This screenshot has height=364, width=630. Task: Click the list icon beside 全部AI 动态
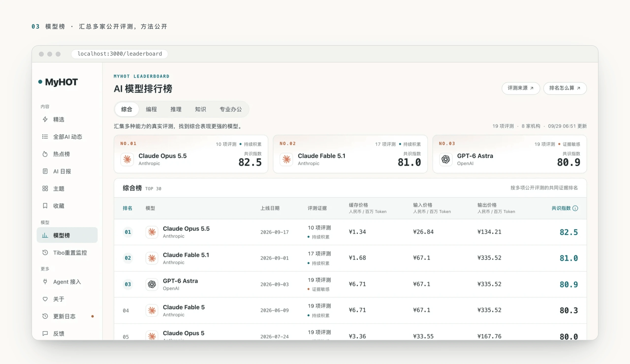click(45, 137)
